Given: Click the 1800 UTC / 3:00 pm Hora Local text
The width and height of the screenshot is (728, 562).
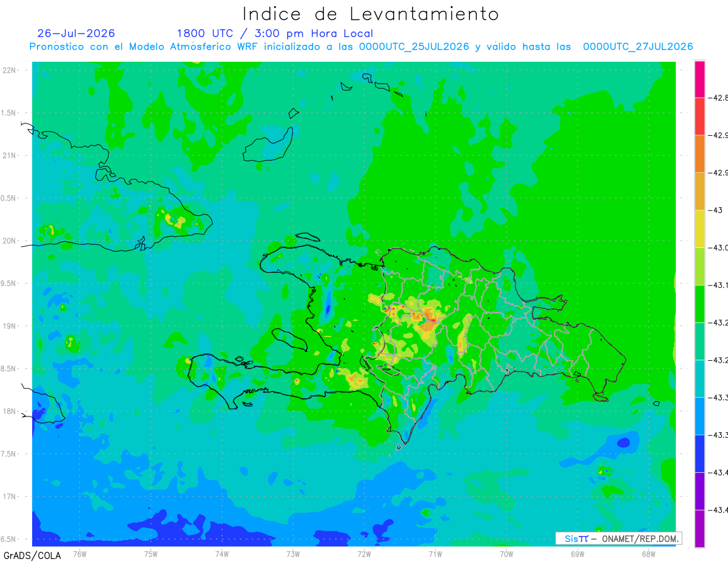Looking at the screenshot, I should pos(275,34).
